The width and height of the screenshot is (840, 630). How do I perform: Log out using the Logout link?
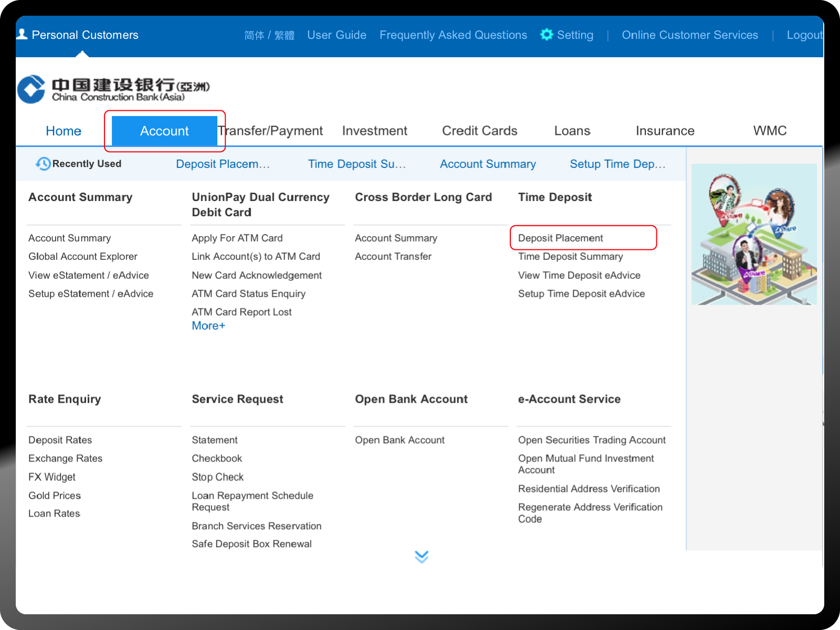804,35
